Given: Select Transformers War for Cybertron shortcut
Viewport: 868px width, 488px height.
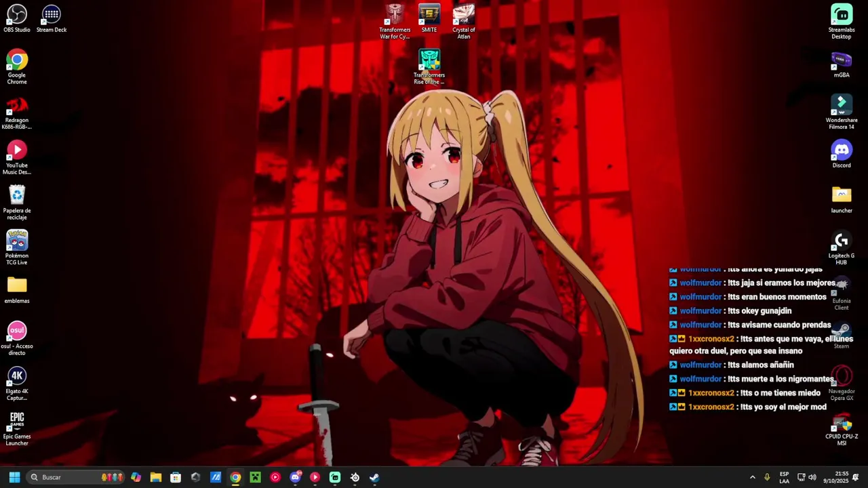Looking at the screenshot, I should coord(395,22).
